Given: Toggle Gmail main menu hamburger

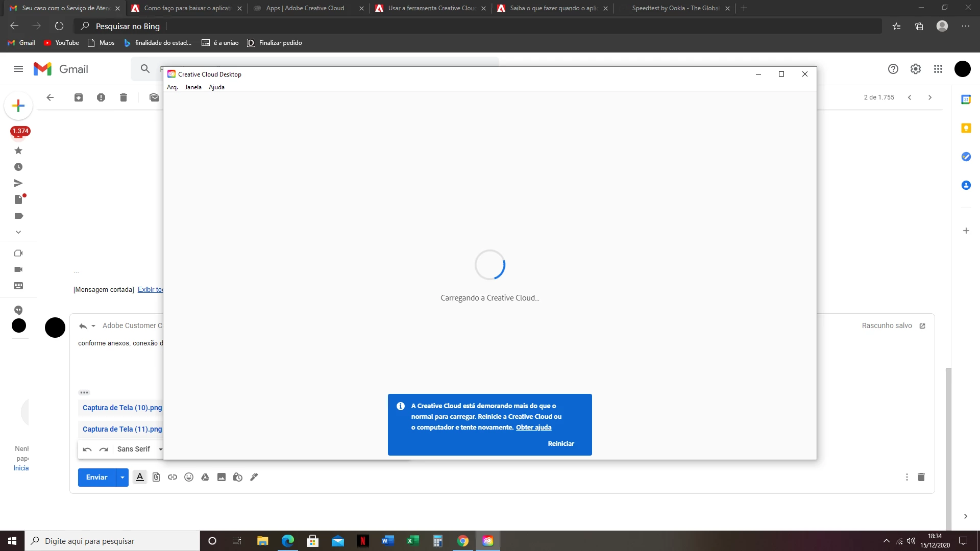Looking at the screenshot, I should 18,69.
